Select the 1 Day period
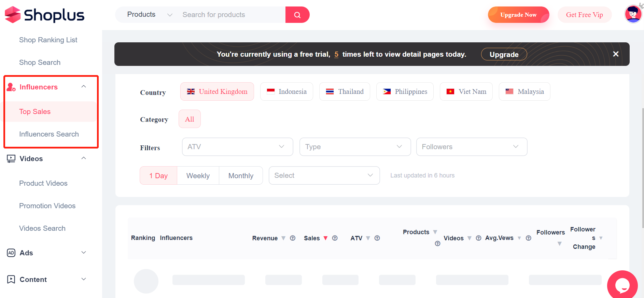Image resolution: width=644 pixels, height=298 pixels. pyautogui.click(x=158, y=176)
